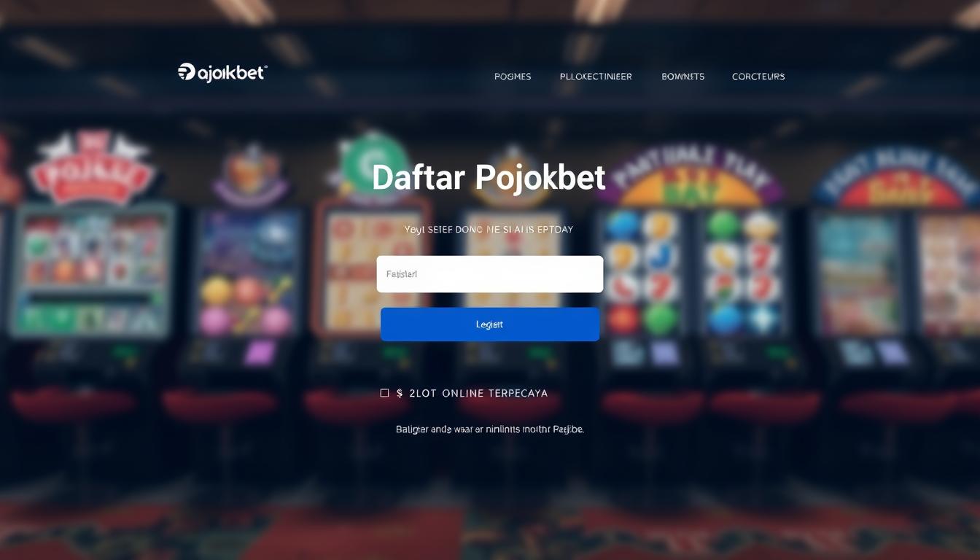Viewport: 980px width, 560px height.
Task: Select the CORCTEURS navigation link
Action: (x=758, y=77)
